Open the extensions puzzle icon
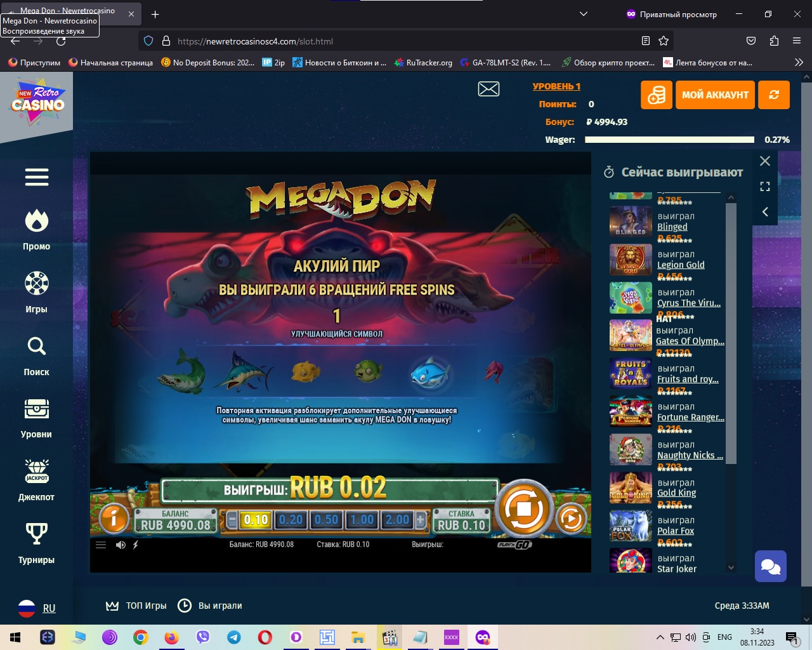Image resolution: width=812 pixels, height=650 pixels. 774,41
